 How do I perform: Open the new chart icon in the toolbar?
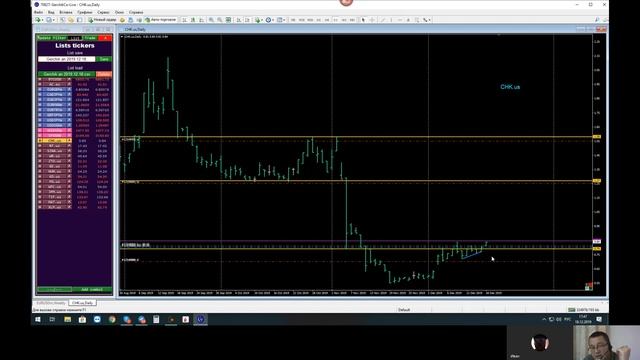click(38, 20)
